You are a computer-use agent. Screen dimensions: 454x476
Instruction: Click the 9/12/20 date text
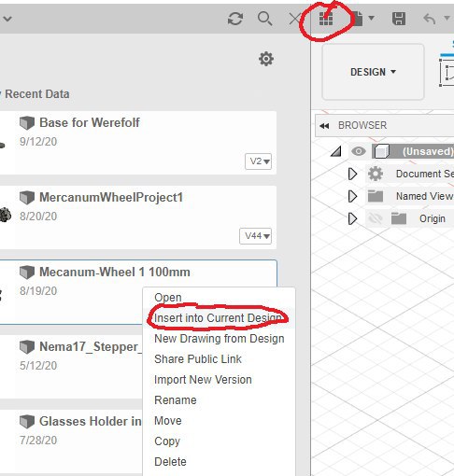[x=38, y=142]
